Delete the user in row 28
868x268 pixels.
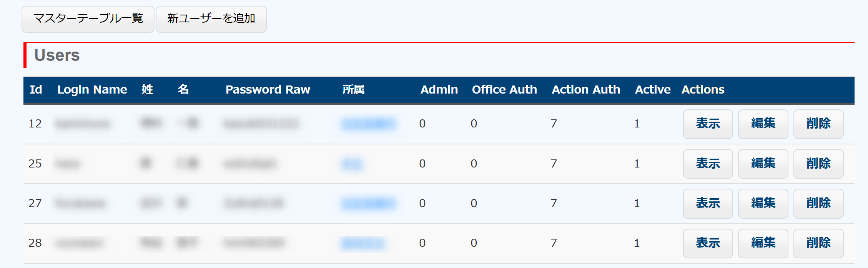pos(818,243)
